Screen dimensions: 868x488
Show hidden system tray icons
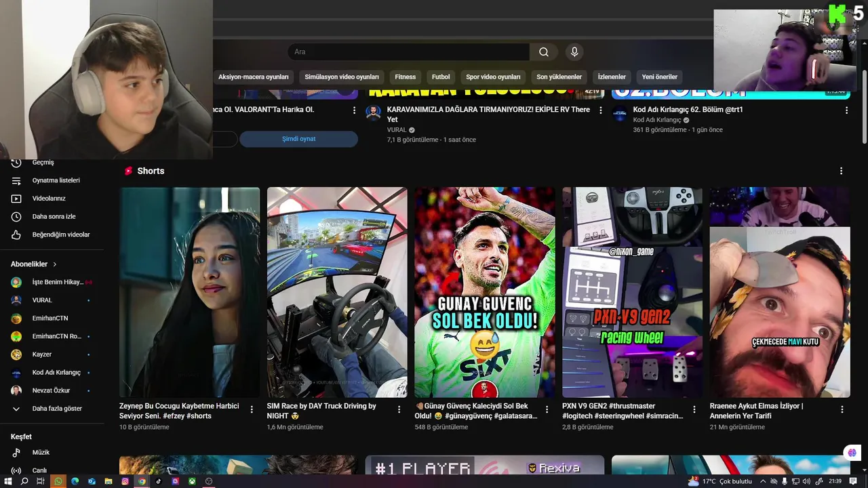tap(763, 481)
